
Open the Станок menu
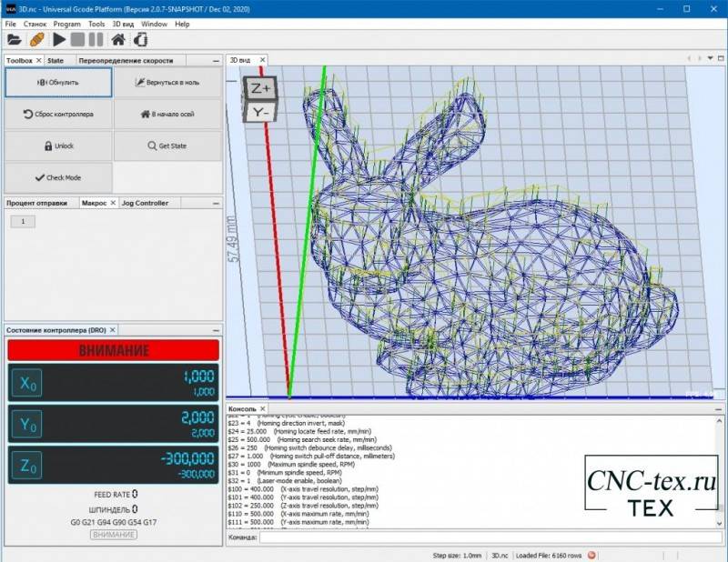click(x=35, y=24)
